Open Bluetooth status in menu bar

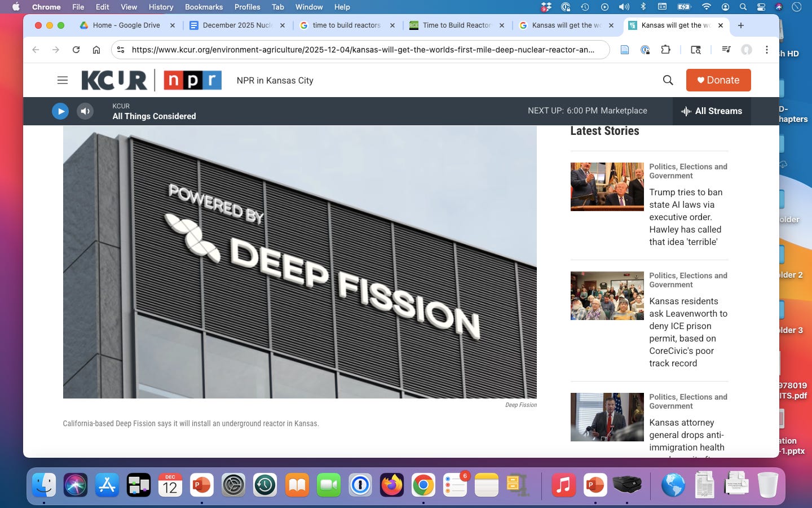643,7
